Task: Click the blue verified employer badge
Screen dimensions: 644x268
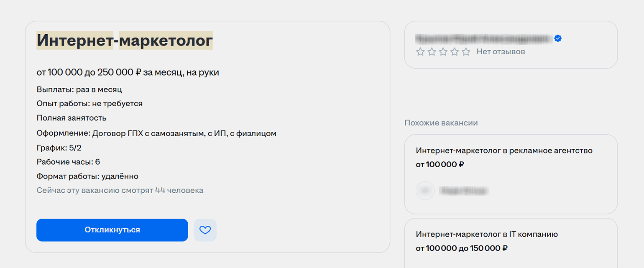Action: point(558,38)
